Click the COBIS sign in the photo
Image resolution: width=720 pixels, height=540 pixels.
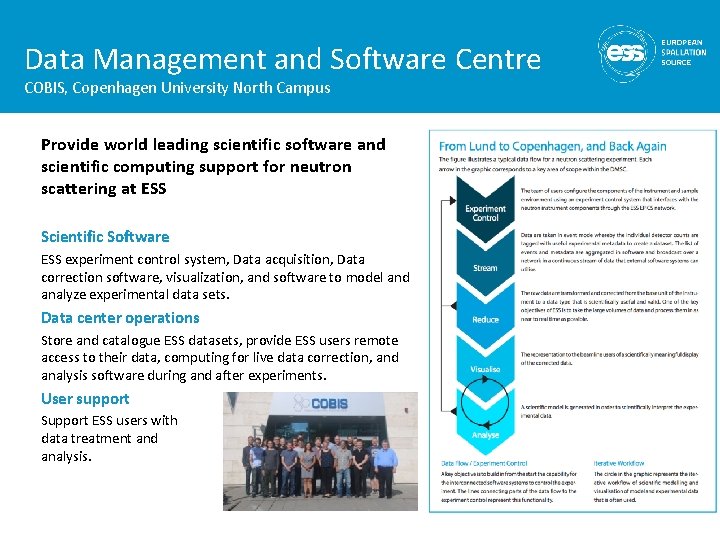click(x=321, y=403)
